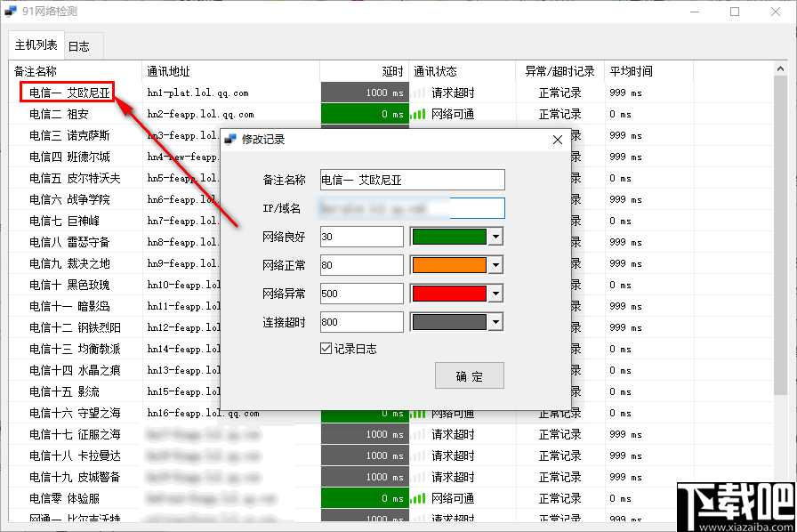This screenshot has height=532, width=797.
Task: Open the 网络良好 color dropdown
Action: pyautogui.click(x=497, y=236)
